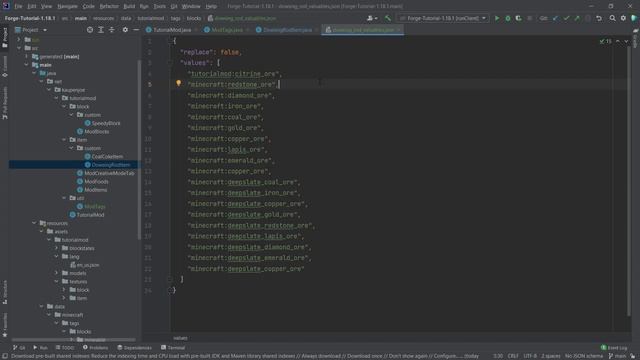640x360 pixels.
Task: Open Structure tool window on left edge
Action: 4,292
